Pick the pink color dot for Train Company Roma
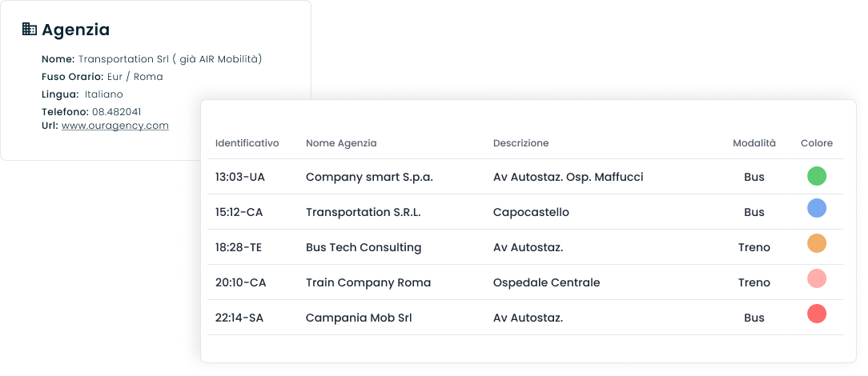This screenshot has width=868, height=376. (817, 278)
